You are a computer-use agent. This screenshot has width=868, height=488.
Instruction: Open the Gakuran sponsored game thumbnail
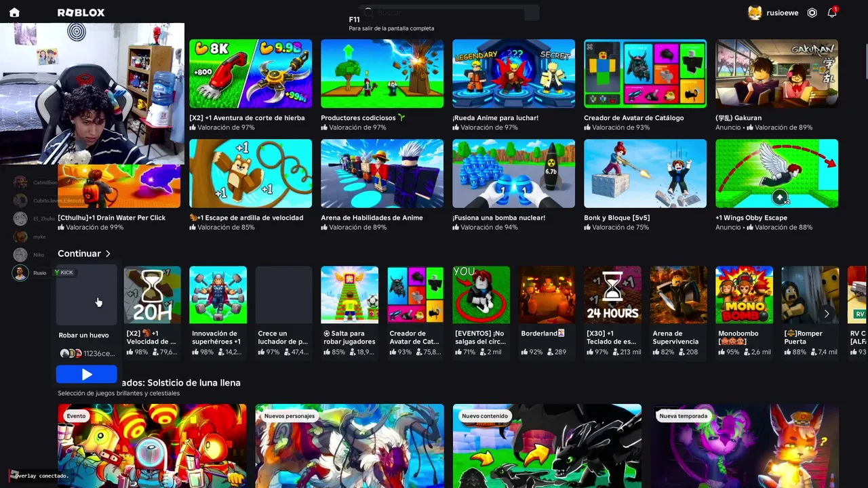(x=776, y=73)
